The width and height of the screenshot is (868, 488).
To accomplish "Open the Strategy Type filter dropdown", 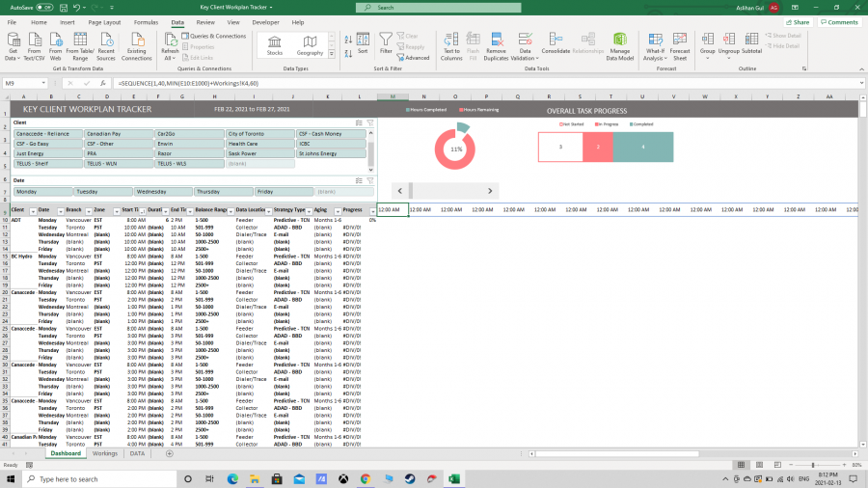I will 309,212.
